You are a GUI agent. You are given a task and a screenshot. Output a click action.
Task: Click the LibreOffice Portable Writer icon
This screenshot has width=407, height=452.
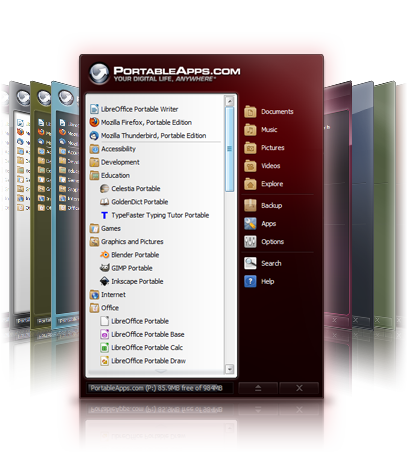(94, 109)
